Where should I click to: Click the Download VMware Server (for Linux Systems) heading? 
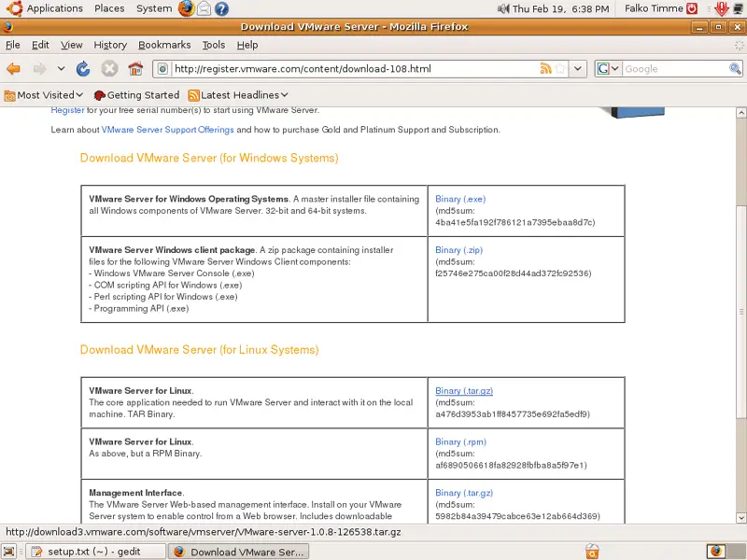[x=199, y=349]
